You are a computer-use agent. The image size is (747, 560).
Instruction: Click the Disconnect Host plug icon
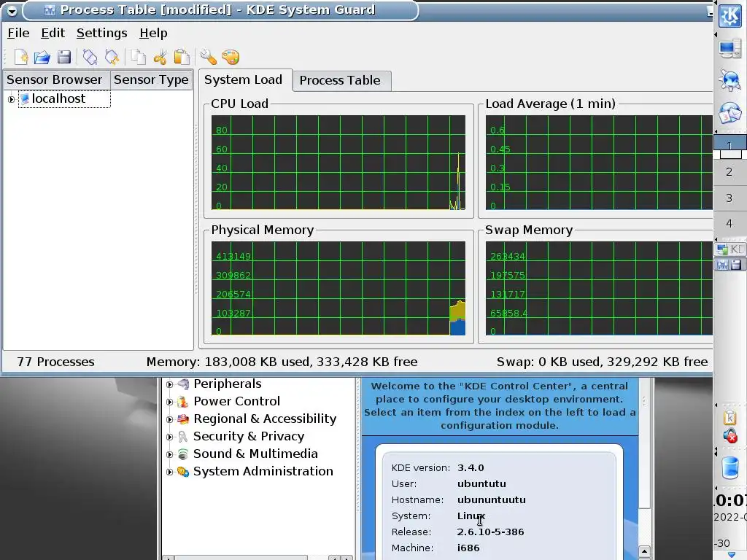click(x=112, y=57)
